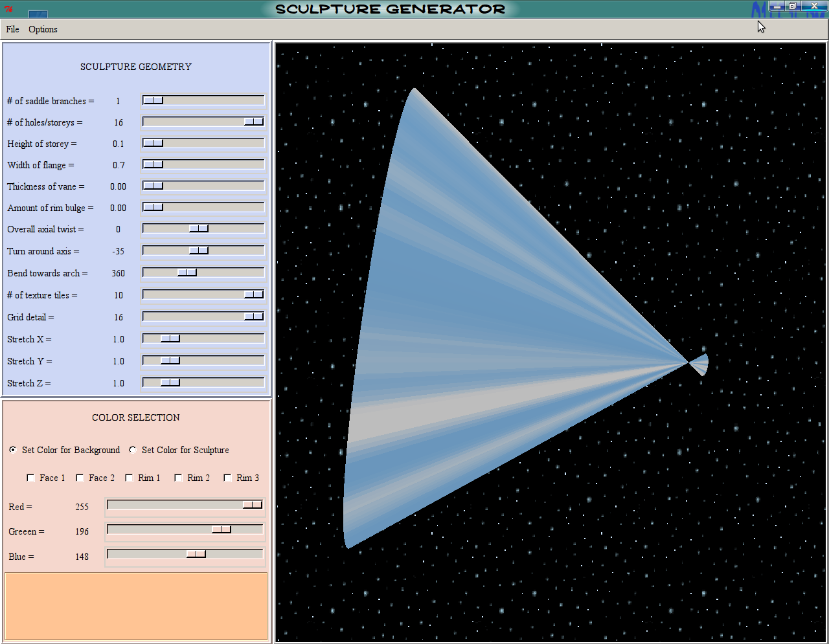The width and height of the screenshot is (829, 644).
Task: Click the Greeen value 196
Action: coord(82,531)
